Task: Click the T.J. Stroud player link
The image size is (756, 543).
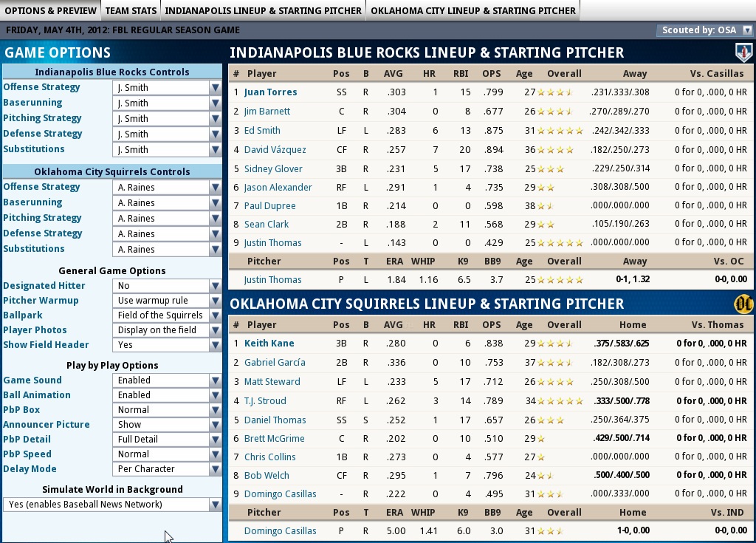Action: 265,401
